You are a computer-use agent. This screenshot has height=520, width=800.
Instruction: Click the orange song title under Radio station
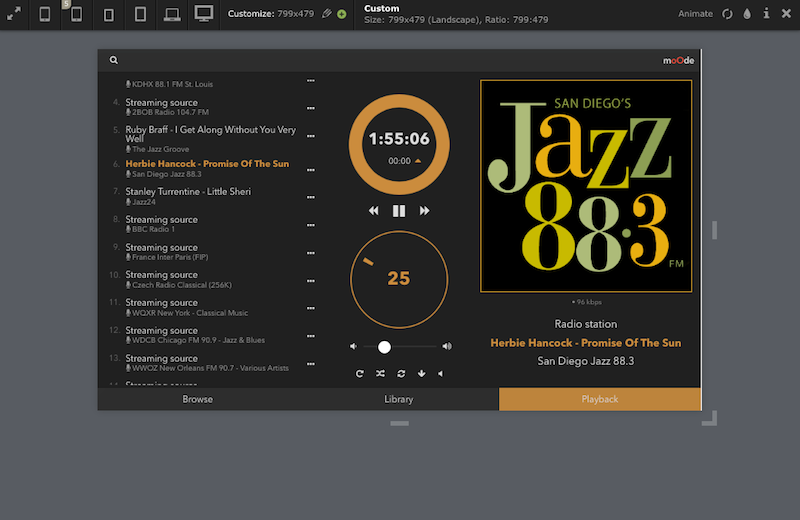click(586, 343)
